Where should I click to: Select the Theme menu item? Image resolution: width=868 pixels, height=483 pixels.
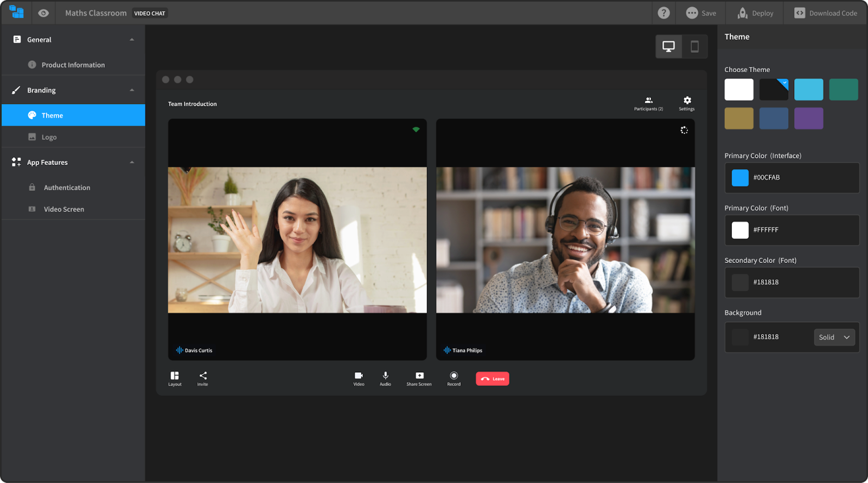click(73, 115)
